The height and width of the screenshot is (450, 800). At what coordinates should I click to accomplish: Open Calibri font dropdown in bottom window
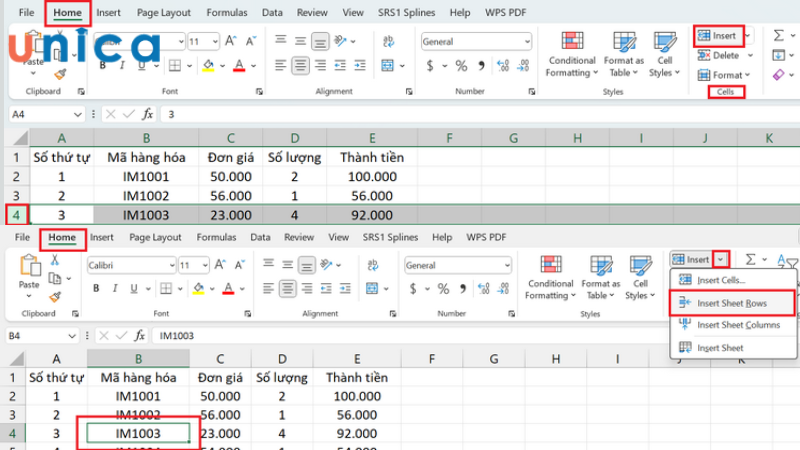point(171,265)
